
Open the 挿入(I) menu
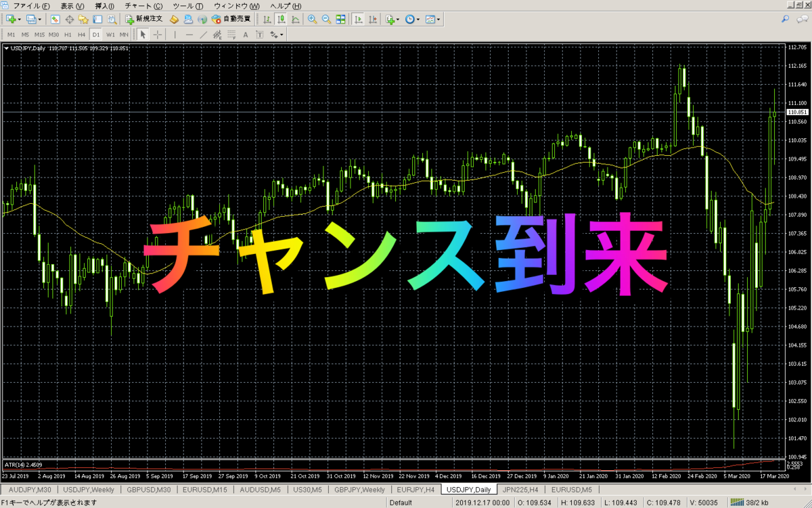tap(104, 5)
